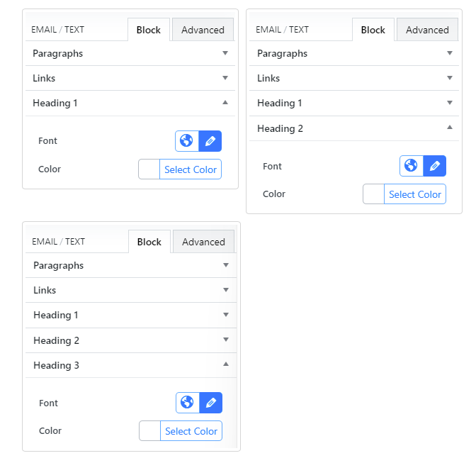Viewport: 476px width, 463px height.
Task: Click Select Color under expanded Heading 1
Action: click(x=191, y=169)
